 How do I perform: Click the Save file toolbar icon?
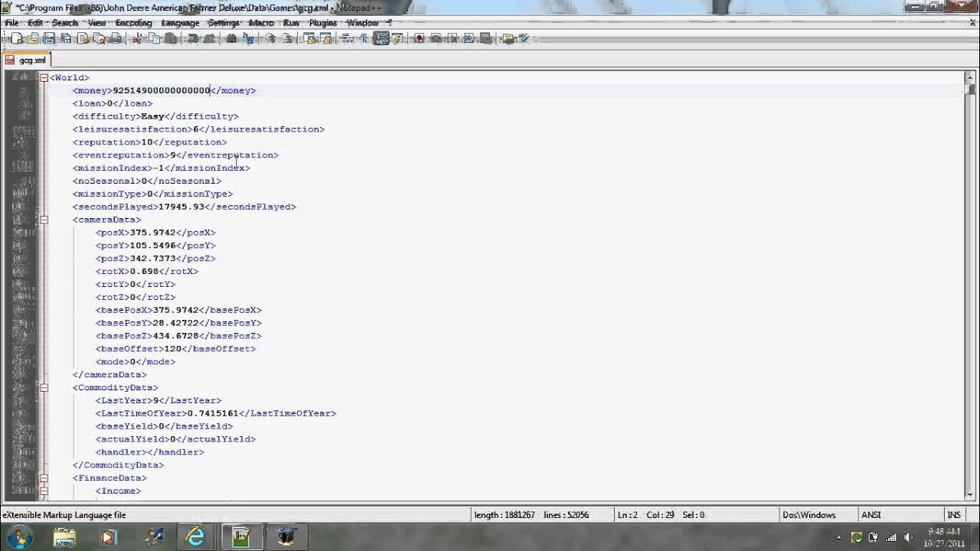coord(50,38)
